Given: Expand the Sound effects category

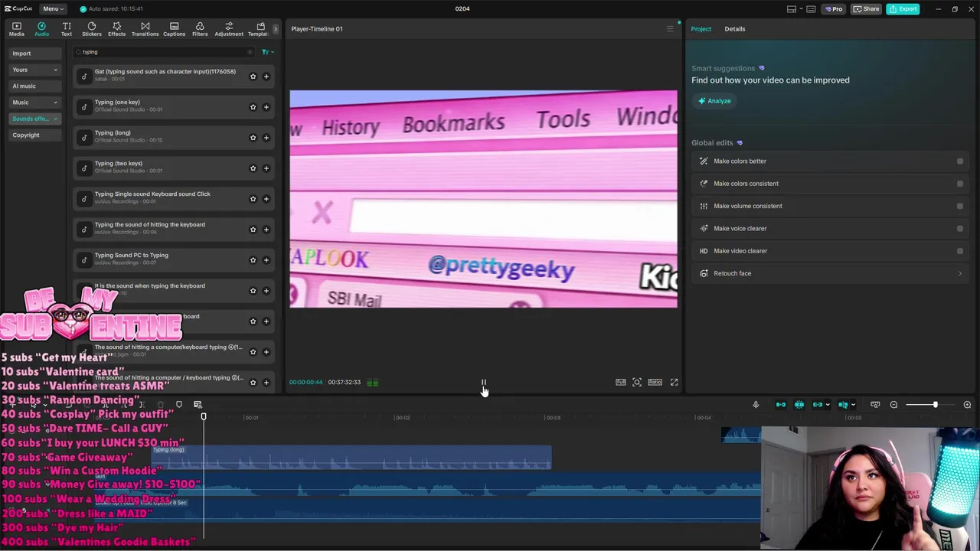Looking at the screenshot, I should 55,119.
